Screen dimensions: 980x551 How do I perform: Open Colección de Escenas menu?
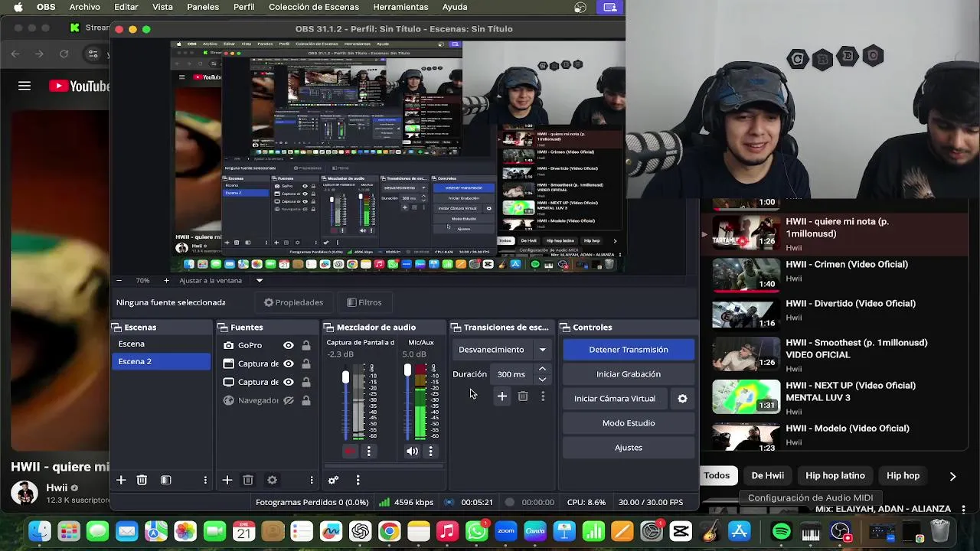pos(314,7)
